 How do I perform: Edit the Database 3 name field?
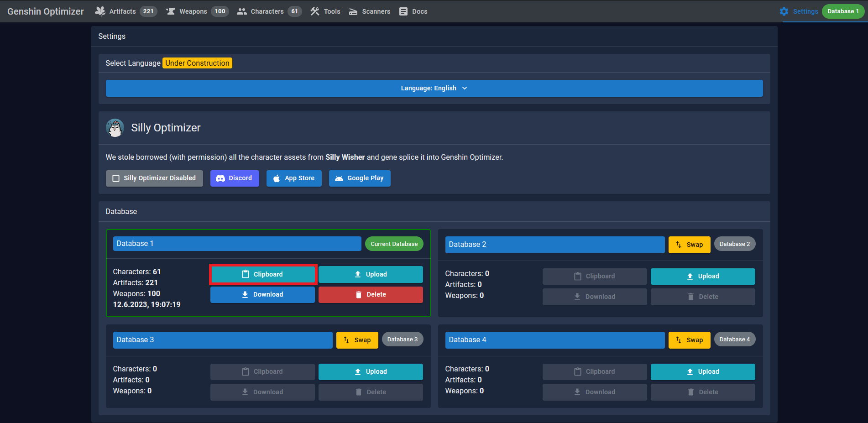[223, 340]
